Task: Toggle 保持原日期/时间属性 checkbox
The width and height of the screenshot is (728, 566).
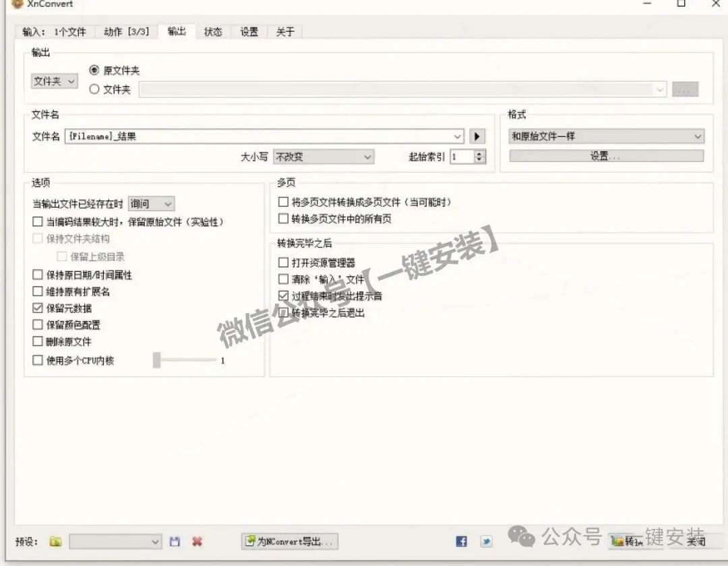Action: [x=38, y=275]
